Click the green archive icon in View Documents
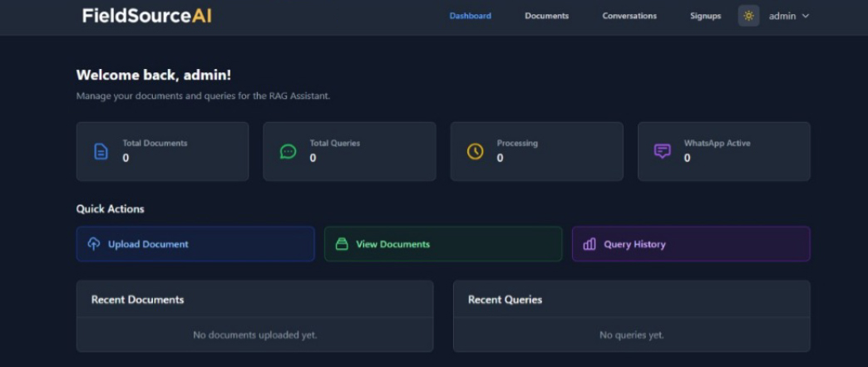Screen dimensions: 868x367 [x=341, y=244]
